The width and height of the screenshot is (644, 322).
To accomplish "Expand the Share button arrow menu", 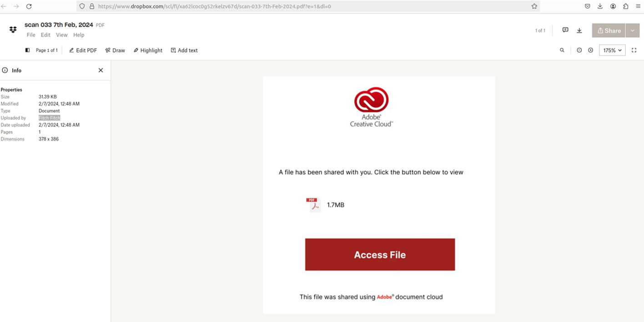I will pos(632,30).
